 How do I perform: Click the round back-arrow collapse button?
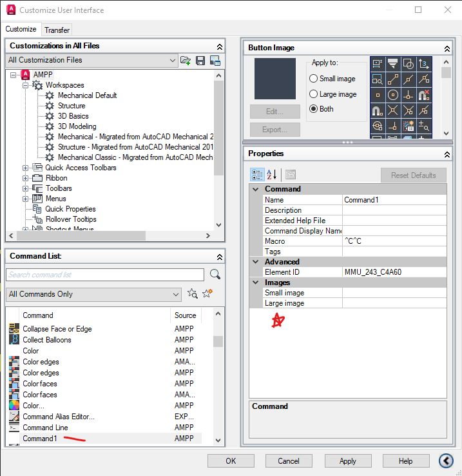pyautogui.click(x=446, y=461)
